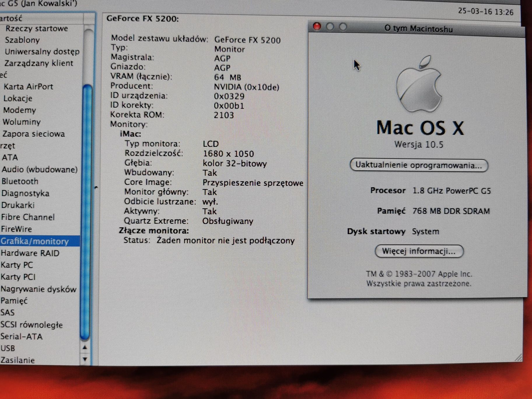Select Bluetooth in the sidebar
The width and height of the screenshot is (532, 399).
click(x=20, y=181)
